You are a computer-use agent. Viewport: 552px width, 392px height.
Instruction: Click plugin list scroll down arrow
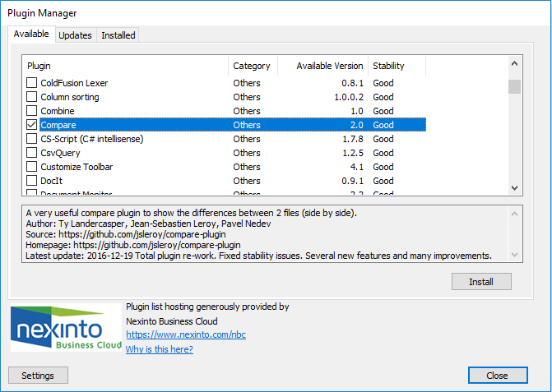tap(515, 188)
